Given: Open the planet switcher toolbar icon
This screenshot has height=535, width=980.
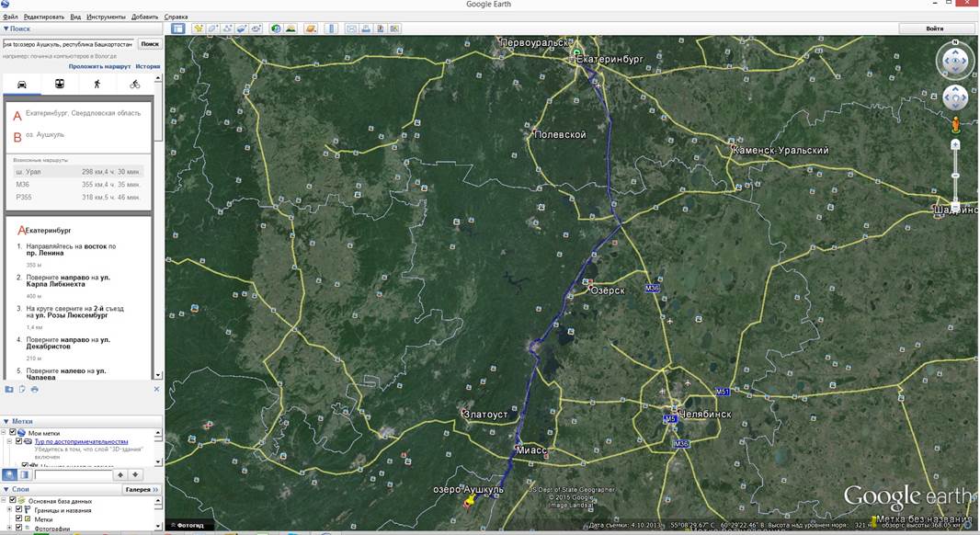Looking at the screenshot, I should 311,28.
